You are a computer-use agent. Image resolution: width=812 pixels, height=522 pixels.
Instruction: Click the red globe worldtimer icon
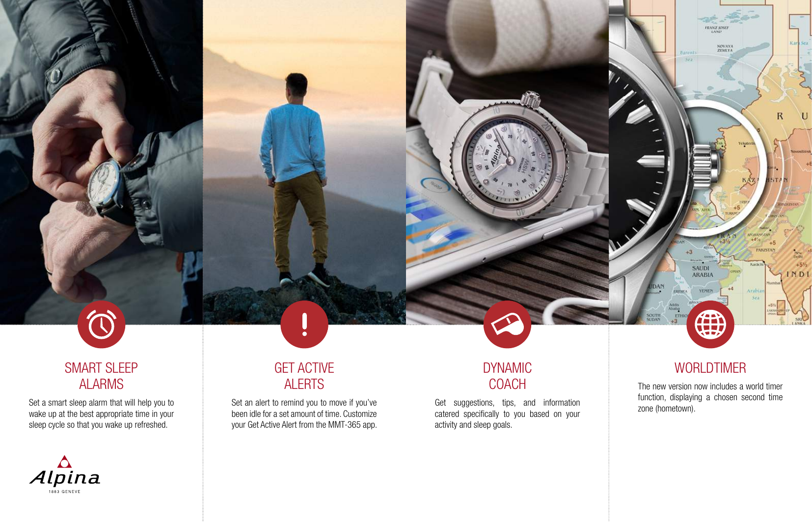710,325
